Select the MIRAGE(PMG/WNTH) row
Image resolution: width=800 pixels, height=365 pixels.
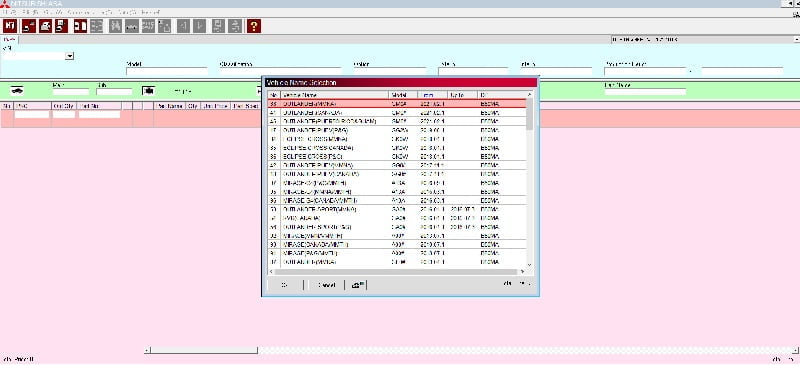[x=397, y=253]
